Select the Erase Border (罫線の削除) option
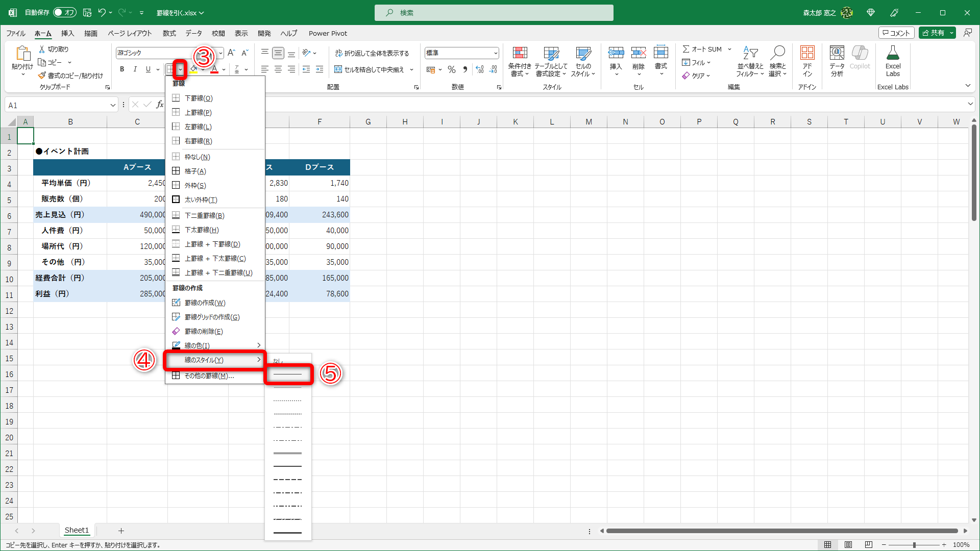 [203, 331]
